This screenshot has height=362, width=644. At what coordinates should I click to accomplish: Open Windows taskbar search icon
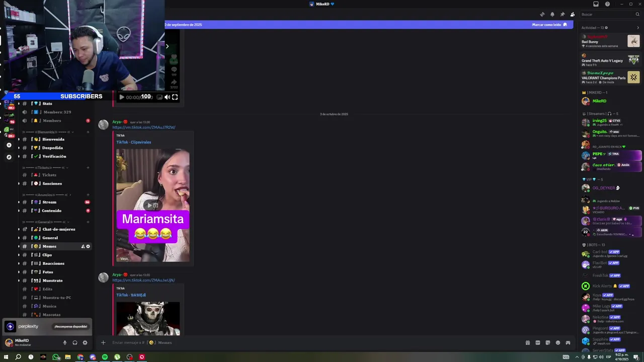click(x=18, y=357)
